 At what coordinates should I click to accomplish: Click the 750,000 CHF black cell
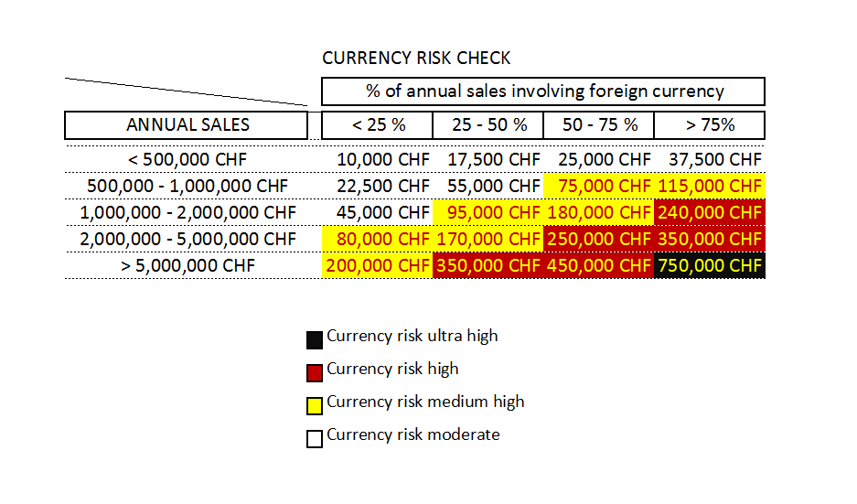coord(710,265)
